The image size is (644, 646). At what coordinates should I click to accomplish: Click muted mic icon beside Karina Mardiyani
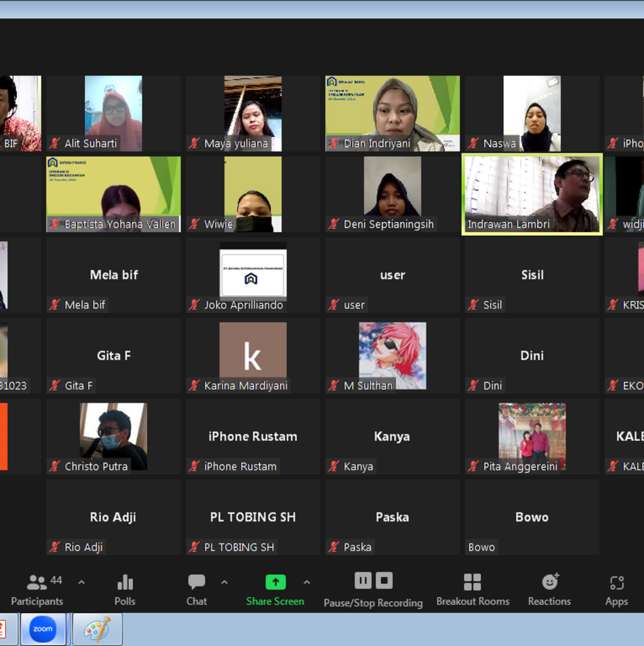[195, 386]
